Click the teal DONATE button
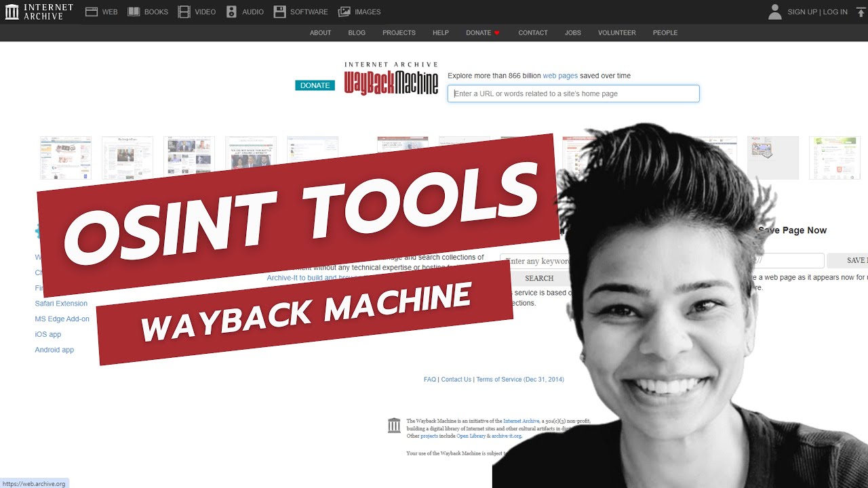 pyautogui.click(x=315, y=85)
